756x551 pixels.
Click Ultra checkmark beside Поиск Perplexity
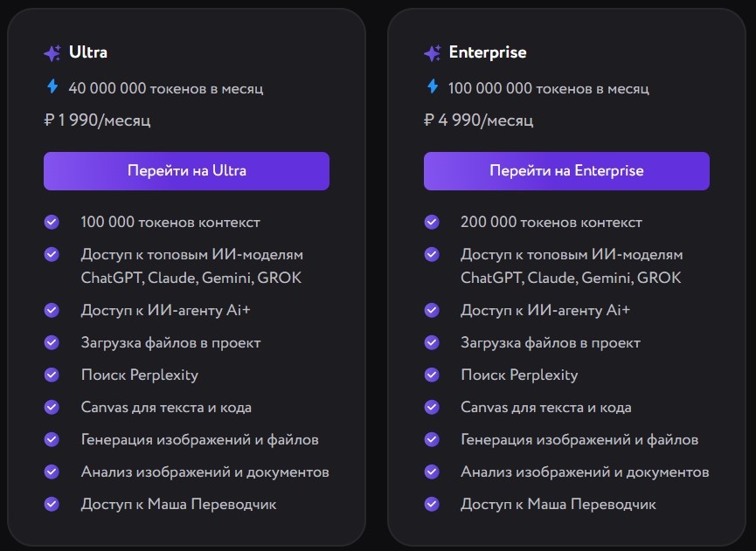point(52,375)
